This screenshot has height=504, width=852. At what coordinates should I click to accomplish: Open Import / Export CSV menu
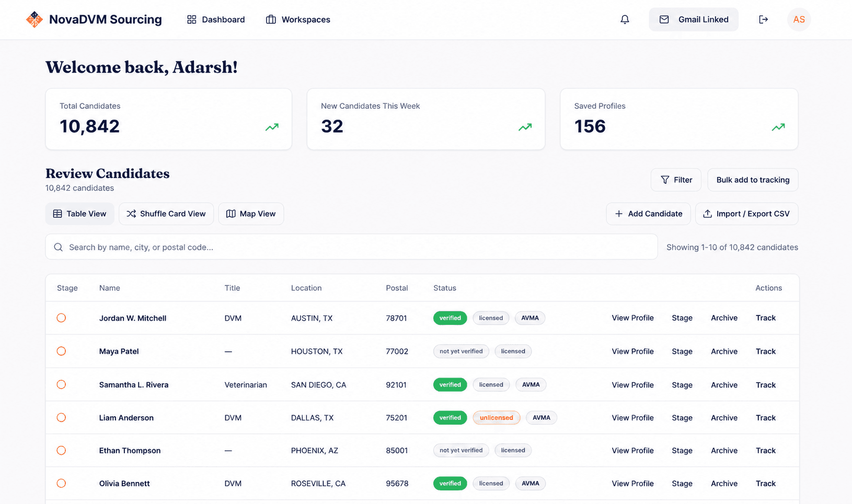click(x=746, y=214)
